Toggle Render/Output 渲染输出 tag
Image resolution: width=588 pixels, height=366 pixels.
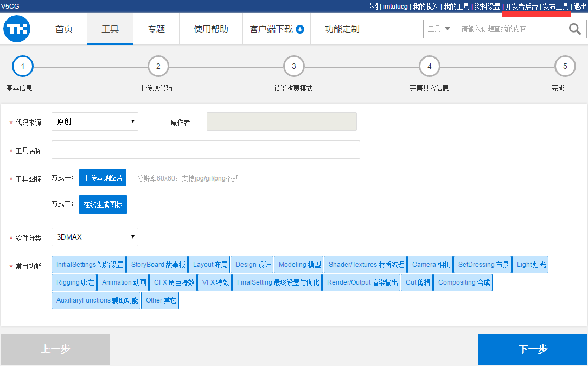[362, 282]
